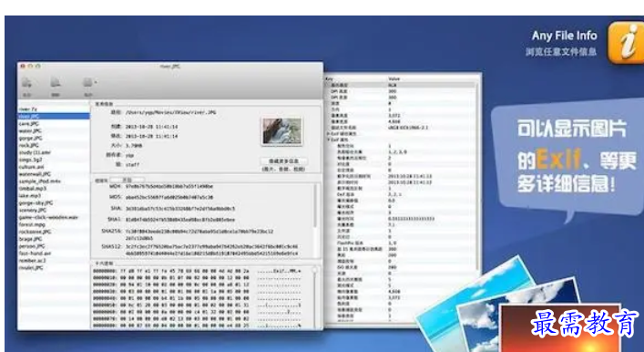Click the Key column header

coord(330,78)
